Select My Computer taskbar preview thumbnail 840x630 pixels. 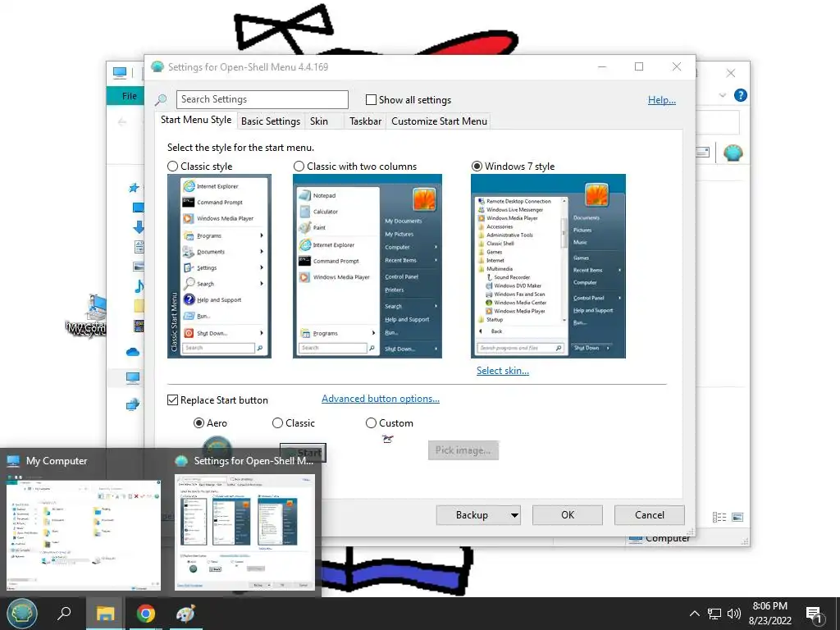tap(83, 533)
